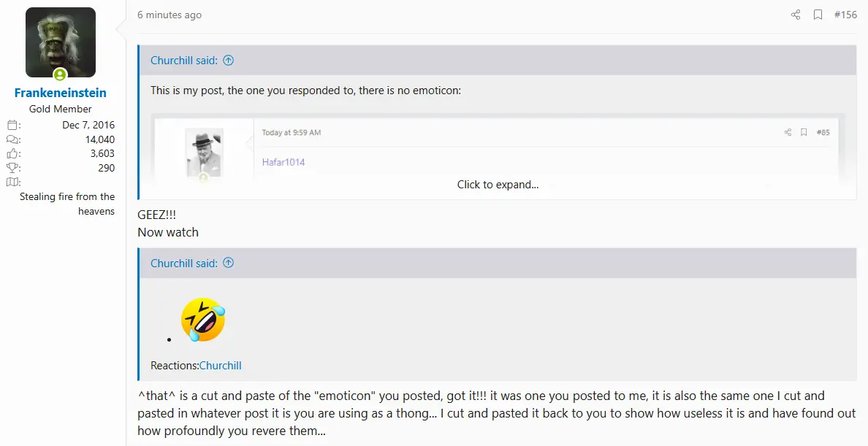Click the map location icon in the profile
The image size is (868, 446).
tap(13, 182)
